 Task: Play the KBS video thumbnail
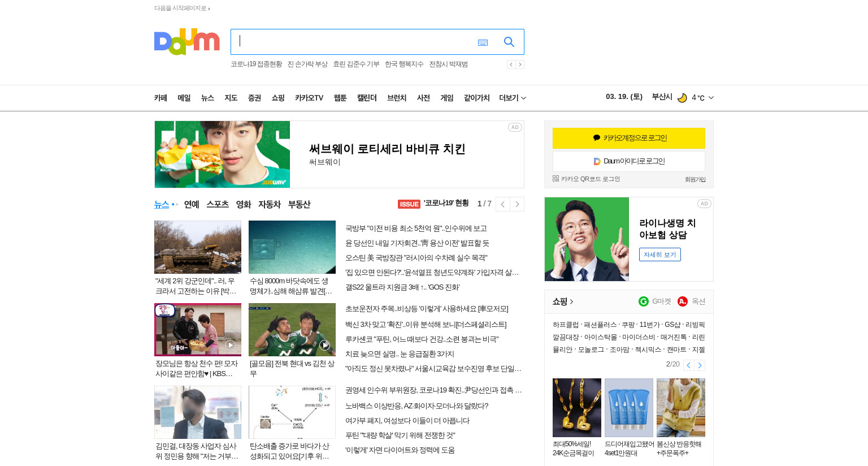198,330
